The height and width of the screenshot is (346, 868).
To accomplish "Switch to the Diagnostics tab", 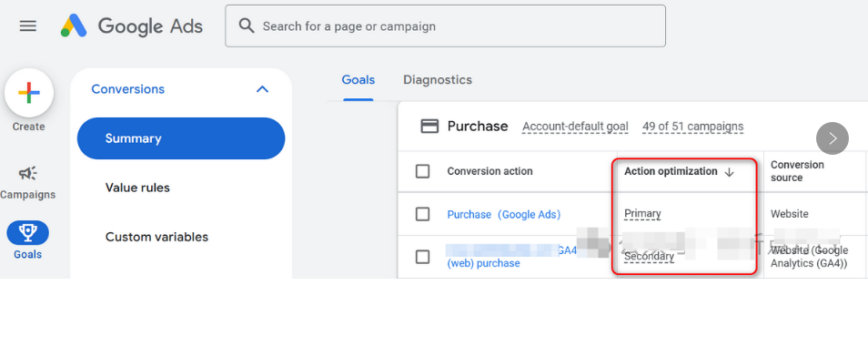I will (x=438, y=80).
